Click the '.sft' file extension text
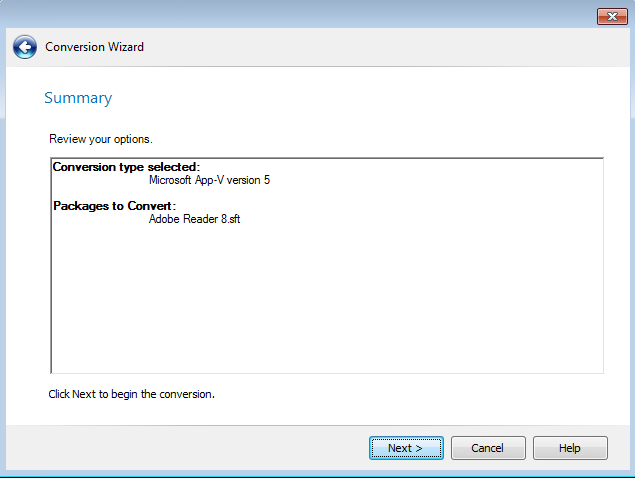 (x=231, y=220)
